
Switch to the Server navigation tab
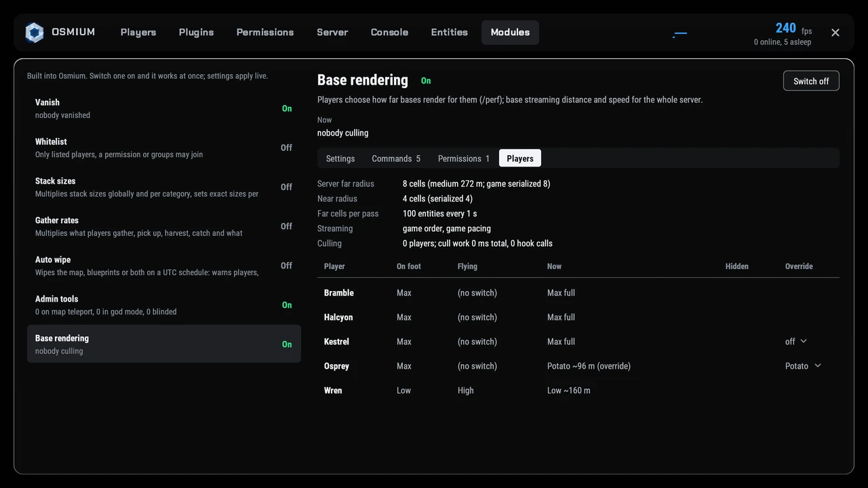pyautogui.click(x=332, y=33)
